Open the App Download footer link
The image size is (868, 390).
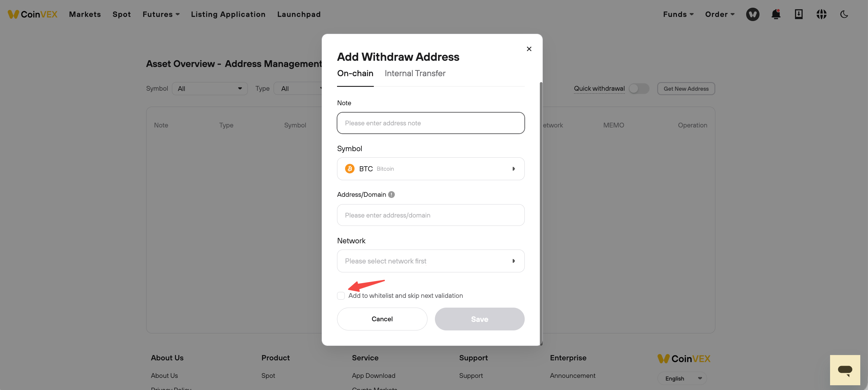[373, 375]
